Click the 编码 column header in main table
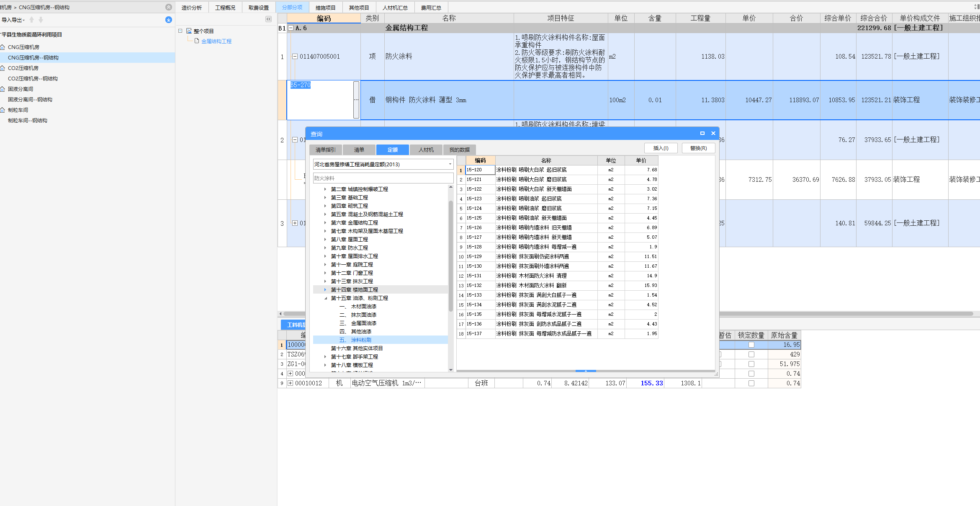 [324, 18]
